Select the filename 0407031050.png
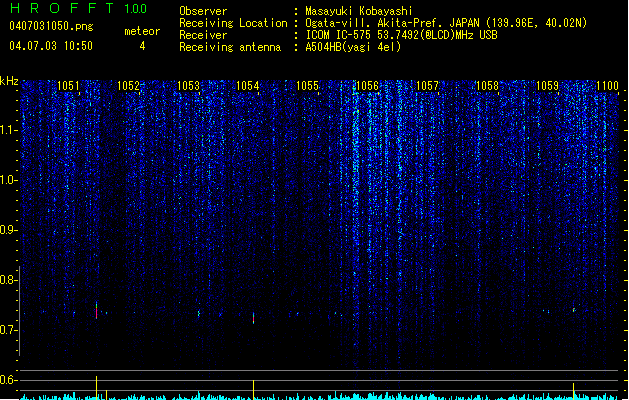 (x=51, y=26)
